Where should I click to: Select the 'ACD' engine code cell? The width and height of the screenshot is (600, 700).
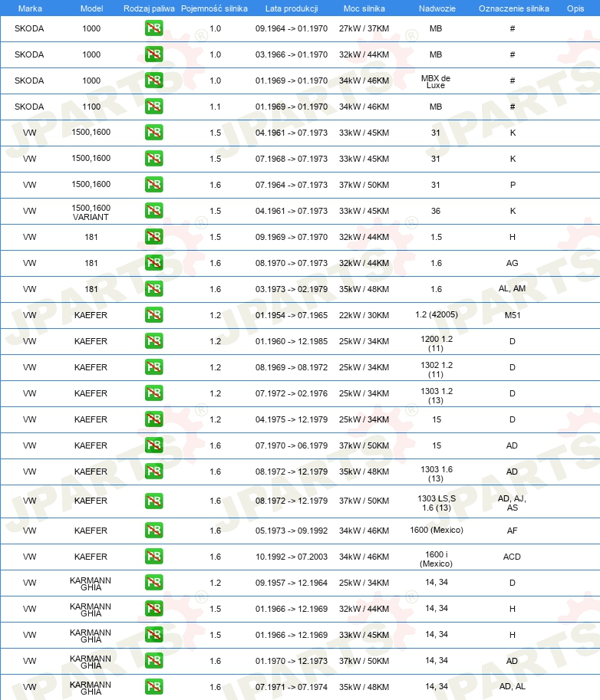pyautogui.click(x=512, y=557)
